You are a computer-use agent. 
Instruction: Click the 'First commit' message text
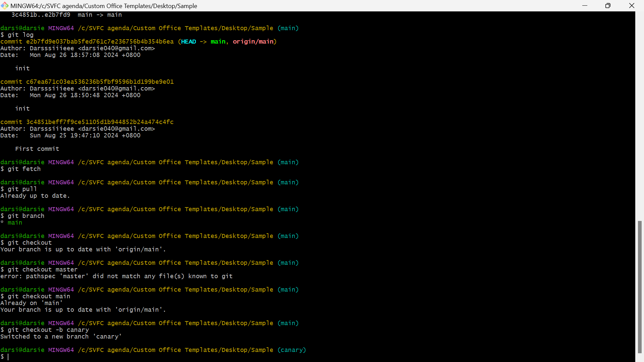point(37,149)
